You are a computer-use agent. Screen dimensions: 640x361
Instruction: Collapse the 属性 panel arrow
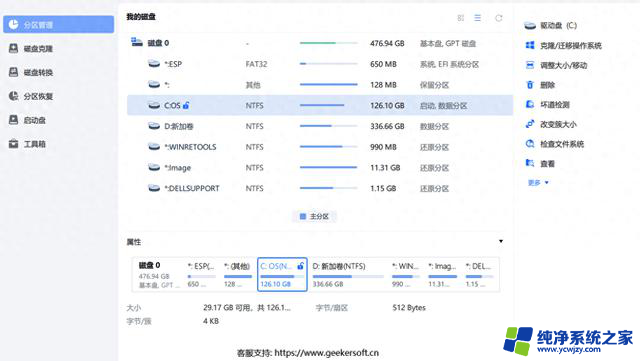click(501, 241)
